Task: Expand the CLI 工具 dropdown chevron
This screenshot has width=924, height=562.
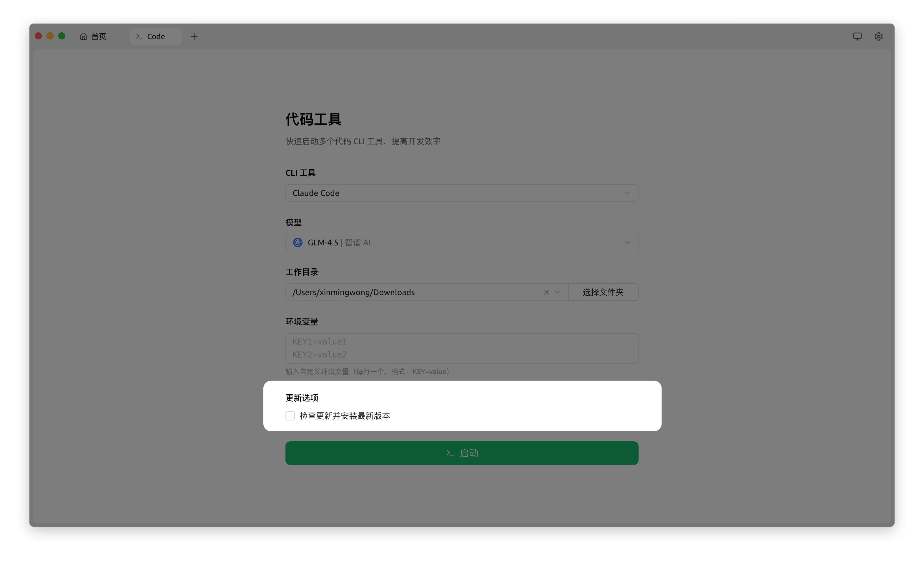Action: tap(627, 193)
